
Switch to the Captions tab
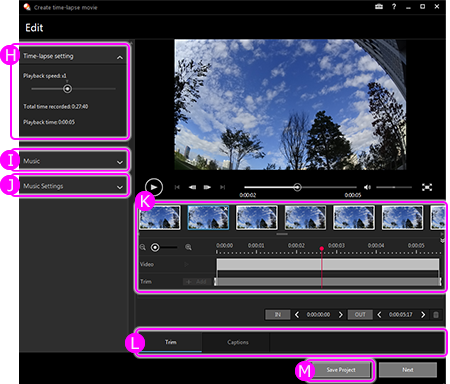pos(238,342)
